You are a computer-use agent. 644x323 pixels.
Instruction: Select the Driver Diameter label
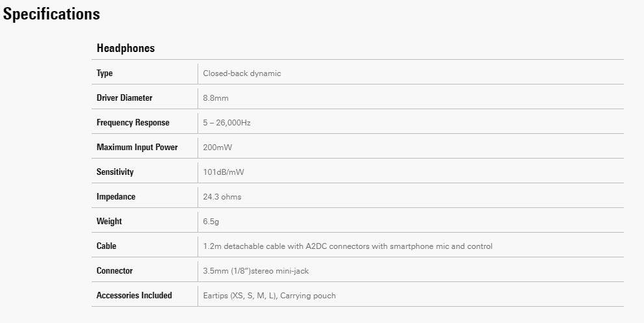coord(124,98)
